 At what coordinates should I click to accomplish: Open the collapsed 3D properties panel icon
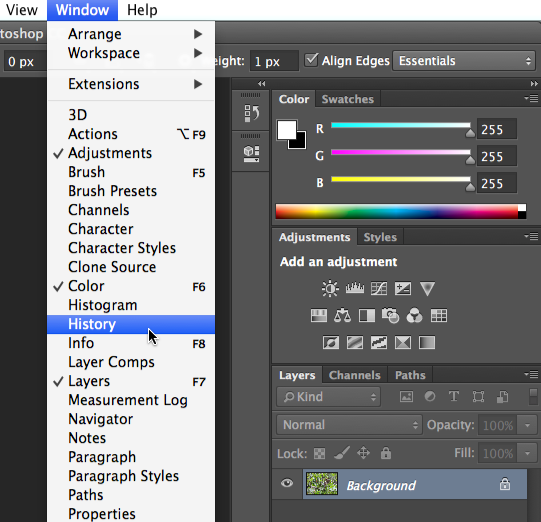click(x=251, y=154)
